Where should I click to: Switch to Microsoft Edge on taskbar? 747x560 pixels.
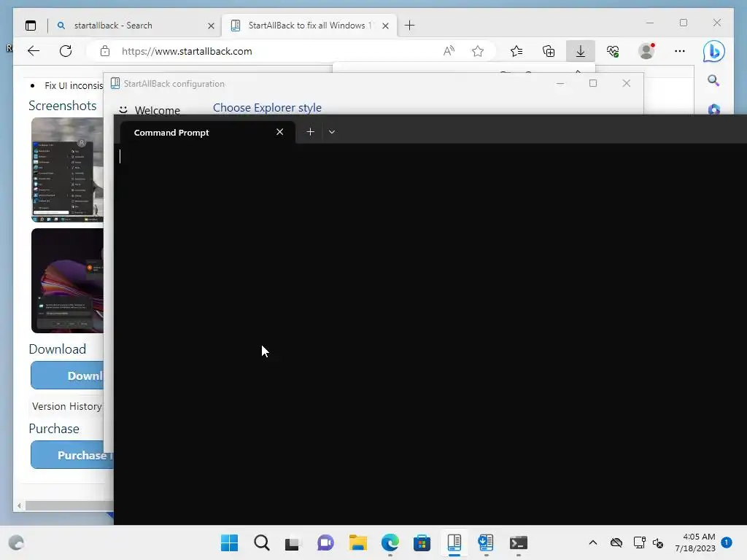(390, 542)
